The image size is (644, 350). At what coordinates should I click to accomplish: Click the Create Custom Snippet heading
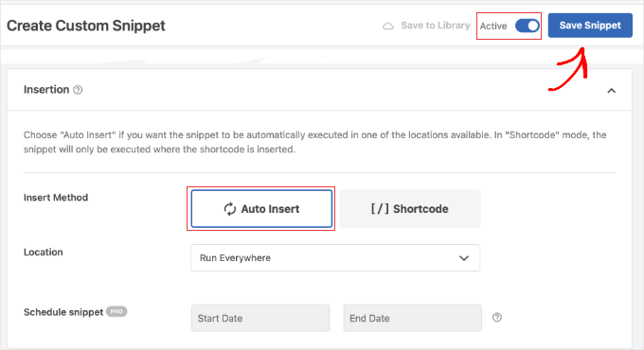pos(86,26)
